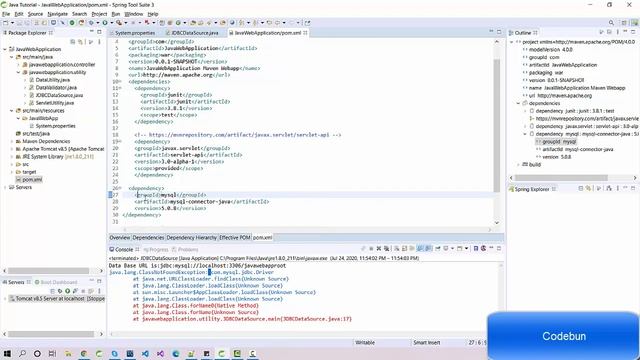640x360 pixels.
Task: Click Clear Console icon
Action: coord(396,248)
